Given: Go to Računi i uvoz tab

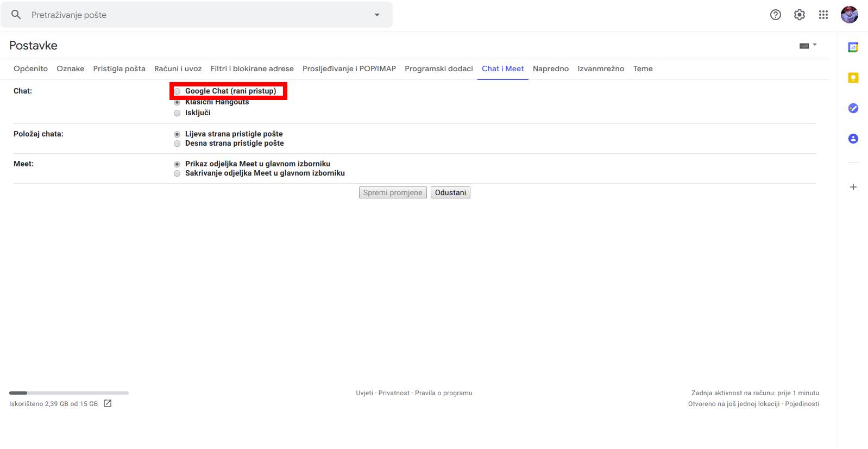Looking at the screenshot, I should coord(178,68).
